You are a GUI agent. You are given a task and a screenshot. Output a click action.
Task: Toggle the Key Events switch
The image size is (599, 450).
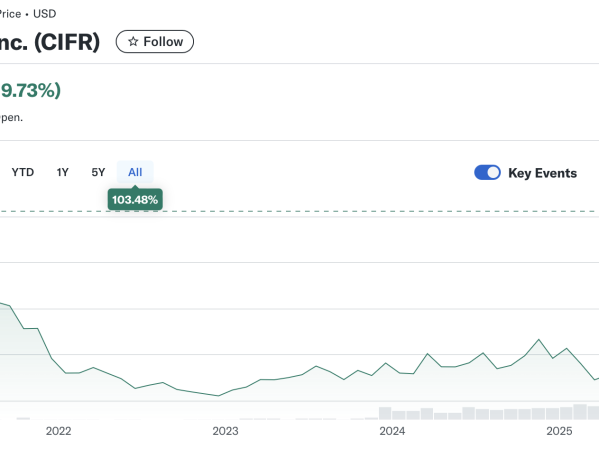tap(487, 173)
